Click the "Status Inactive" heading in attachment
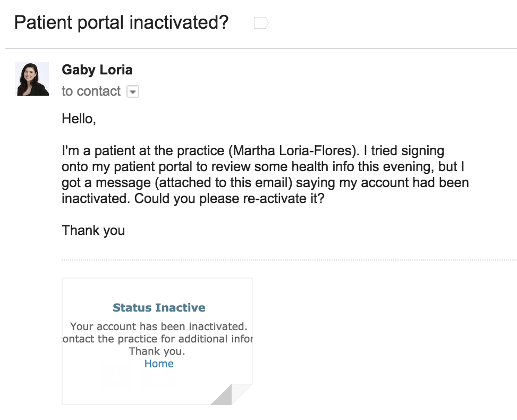The image size is (517, 420). (x=159, y=307)
